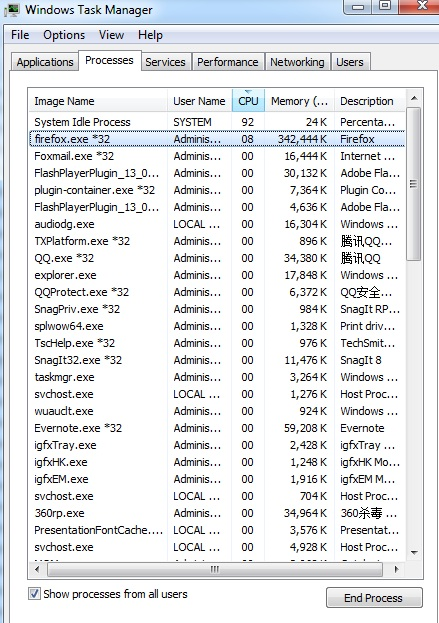Open the Options menu

pyautogui.click(x=64, y=35)
